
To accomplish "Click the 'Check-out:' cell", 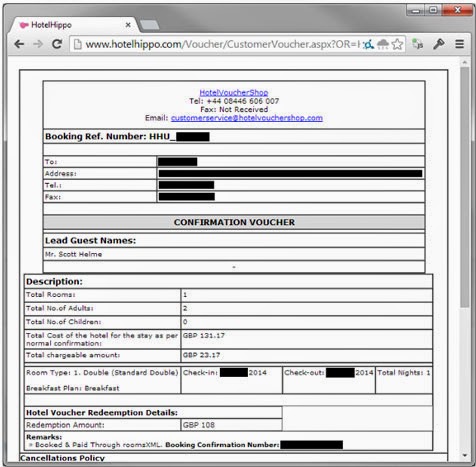I will pyautogui.click(x=329, y=380).
